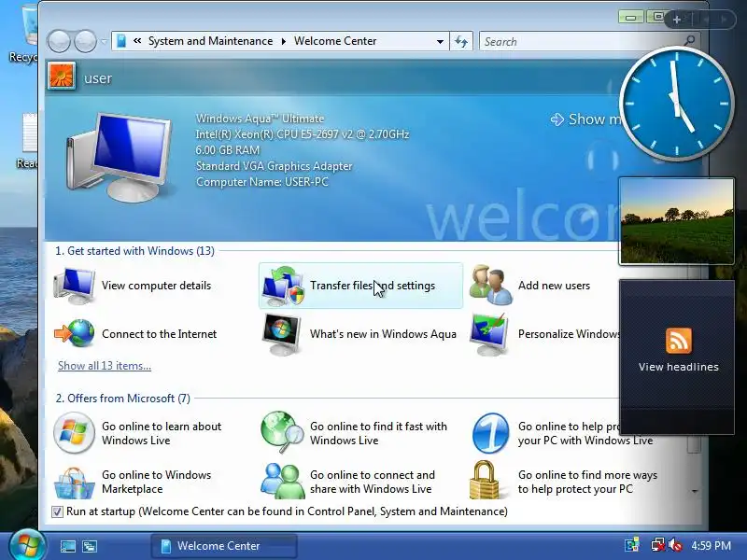The height and width of the screenshot is (560, 747).
Task: Click the address bar refresh button
Action: 461,41
